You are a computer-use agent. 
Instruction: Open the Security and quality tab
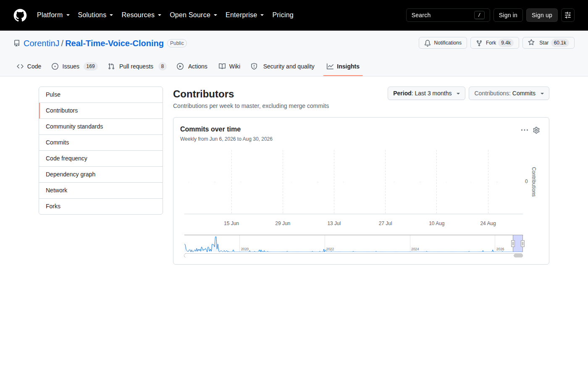[283, 66]
